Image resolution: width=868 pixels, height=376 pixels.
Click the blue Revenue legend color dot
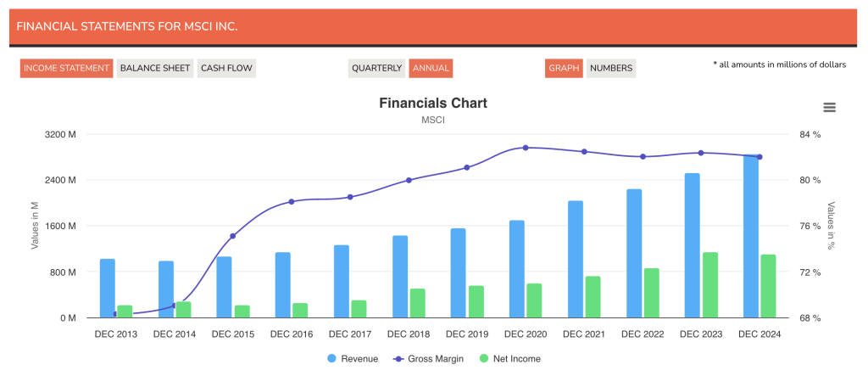[331, 359]
